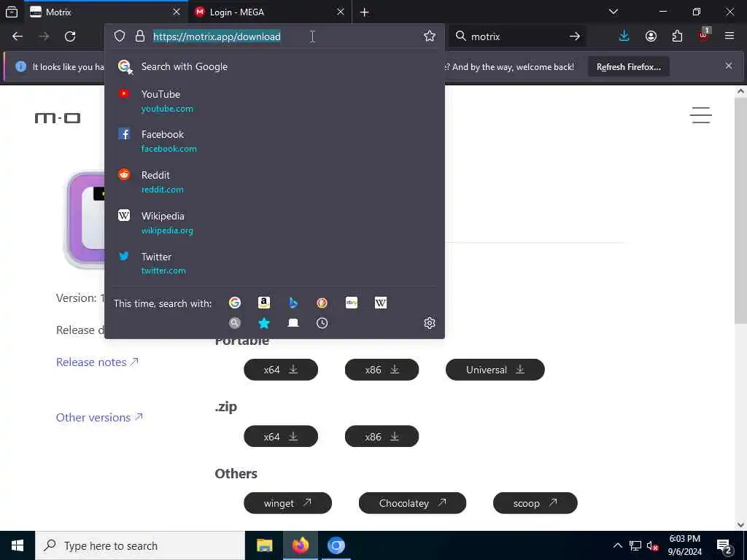The height and width of the screenshot is (560, 747).
Task: Reload the current page
Action: [x=70, y=36]
